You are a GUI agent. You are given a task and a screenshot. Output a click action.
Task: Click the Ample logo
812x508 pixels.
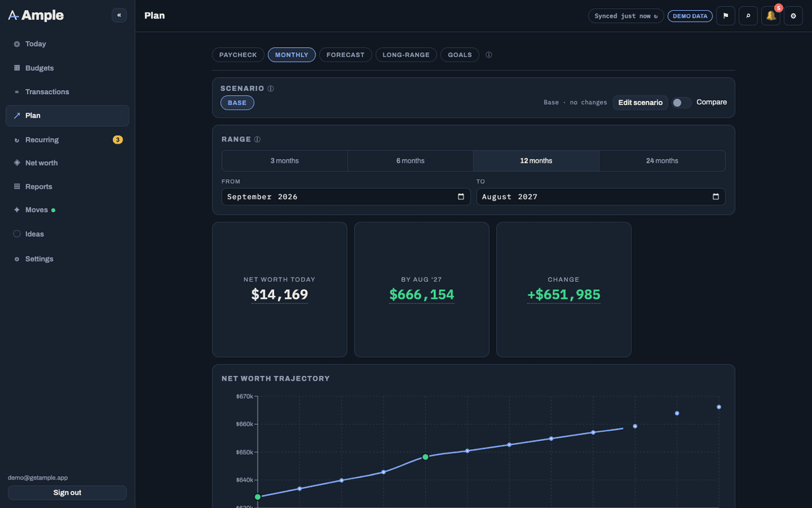[x=36, y=15]
